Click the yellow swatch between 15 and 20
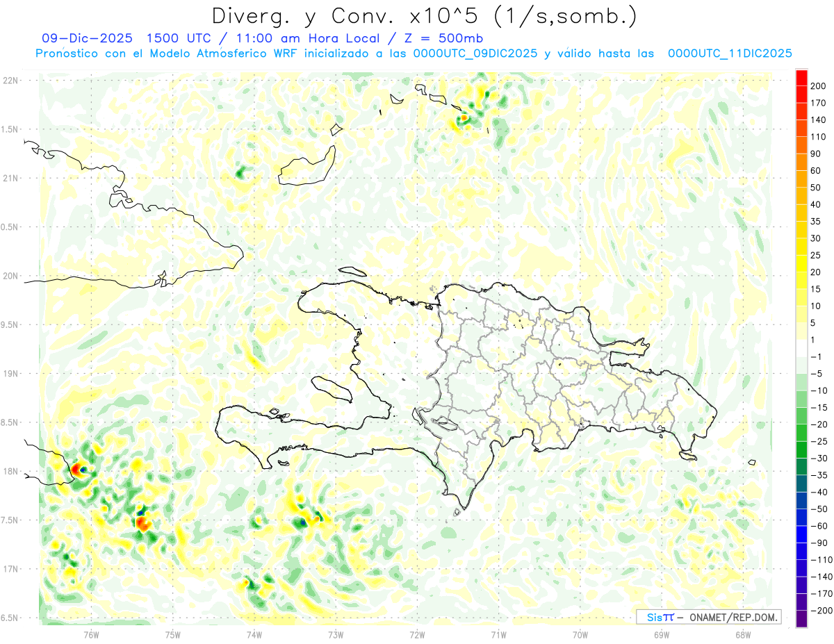Screen dimensions: 834x644 coord(801,280)
